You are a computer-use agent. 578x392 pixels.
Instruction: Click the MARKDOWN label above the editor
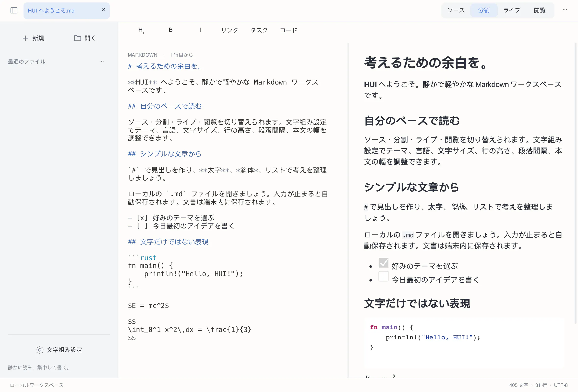pyautogui.click(x=143, y=55)
